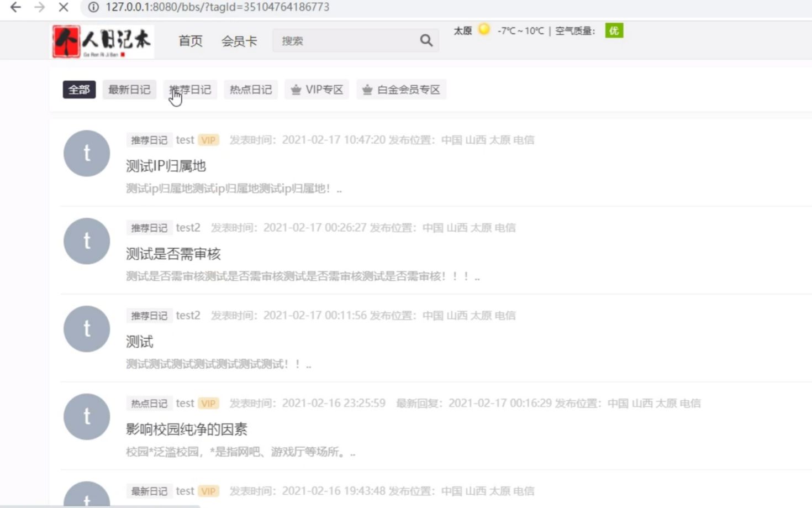Image resolution: width=812 pixels, height=508 pixels.
Task: Click the -7℃~10℃ temperature text
Action: [520, 31]
